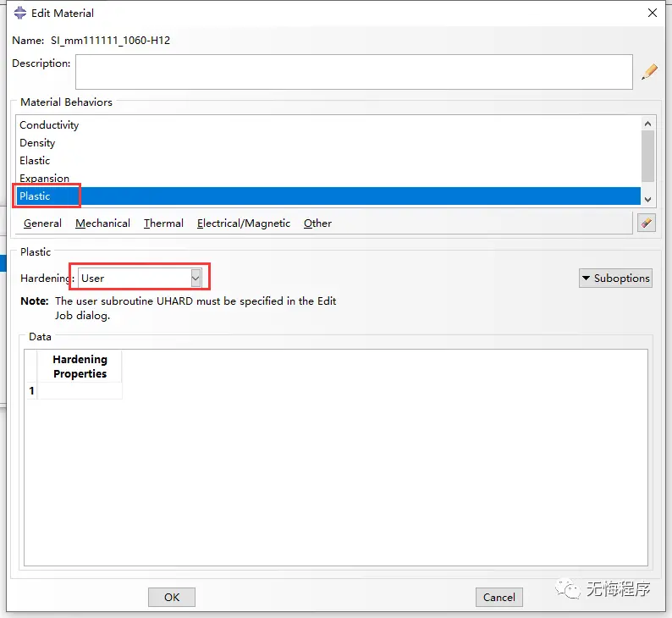The height and width of the screenshot is (618, 672).
Task: Click the Abaqus logo in the title bar
Action: tap(19, 13)
